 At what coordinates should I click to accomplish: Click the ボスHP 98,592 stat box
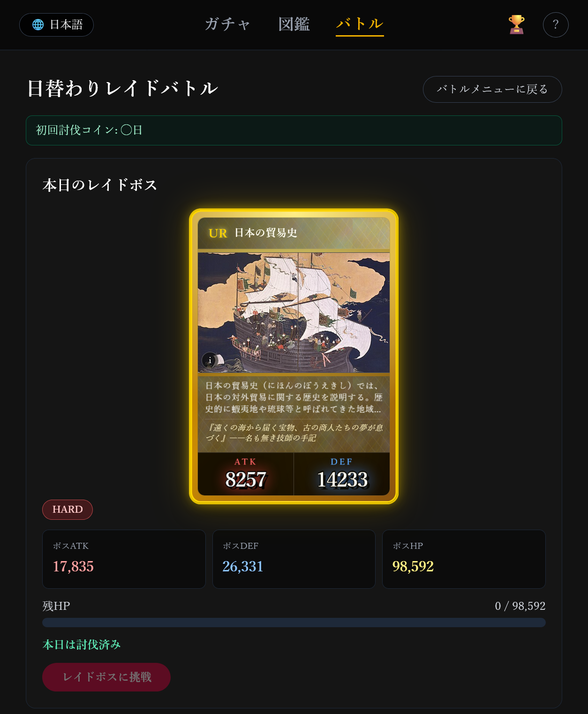point(464,559)
